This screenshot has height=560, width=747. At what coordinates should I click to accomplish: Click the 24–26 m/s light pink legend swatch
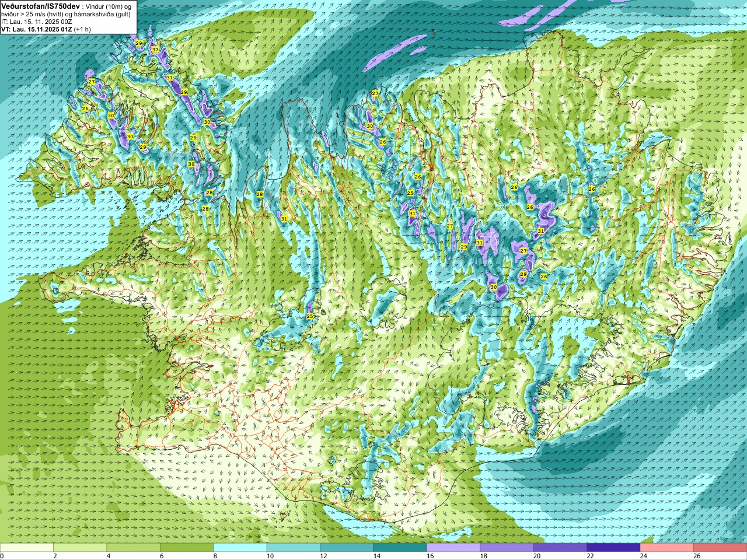click(667, 548)
